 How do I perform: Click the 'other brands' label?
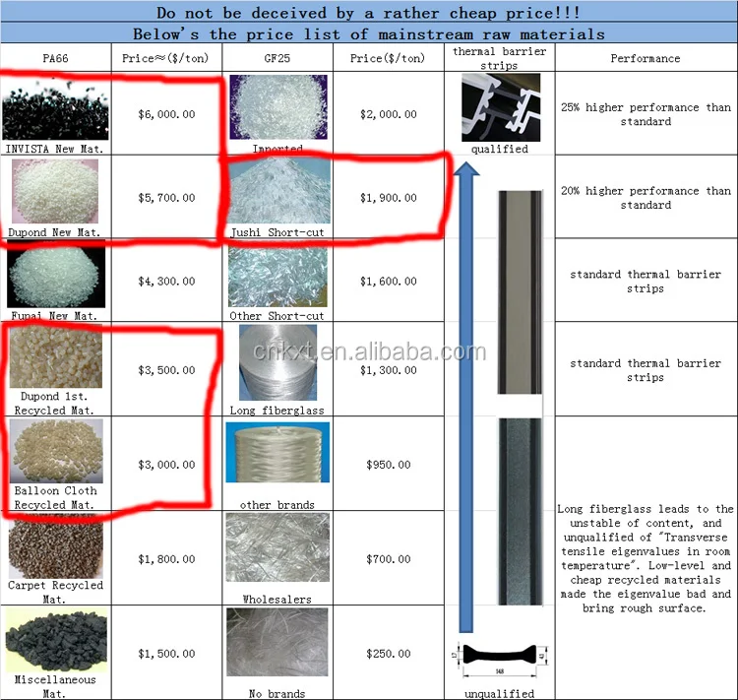point(277,505)
